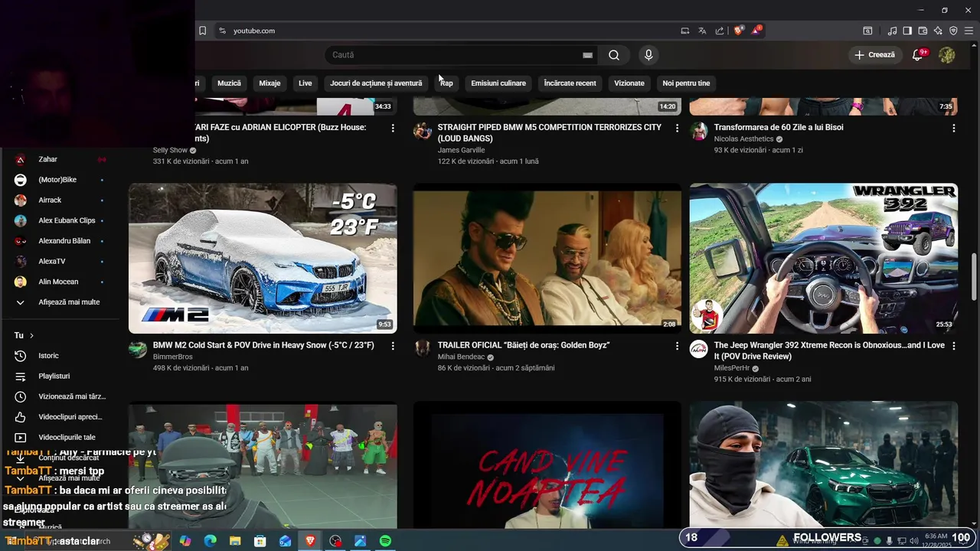Select the 'Live' filter chip
Image resolution: width=980 pixels, height=551 pixels.
click(x=305, y=83)
